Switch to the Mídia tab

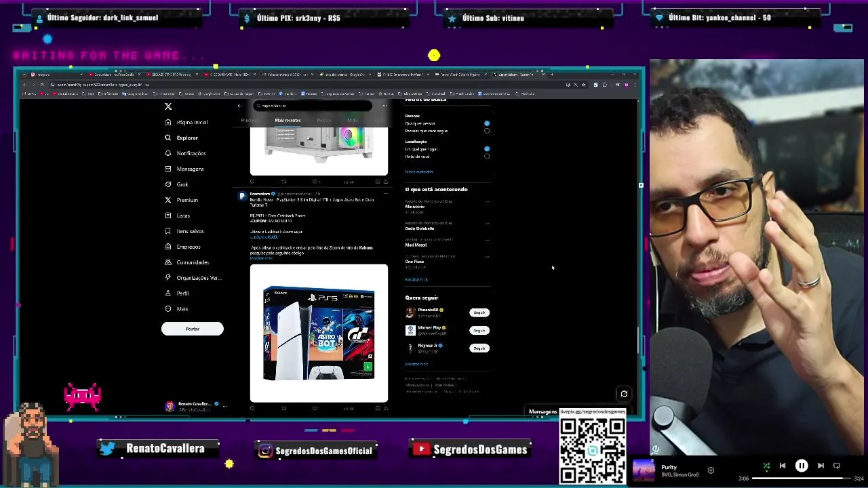tap(353, 120)
